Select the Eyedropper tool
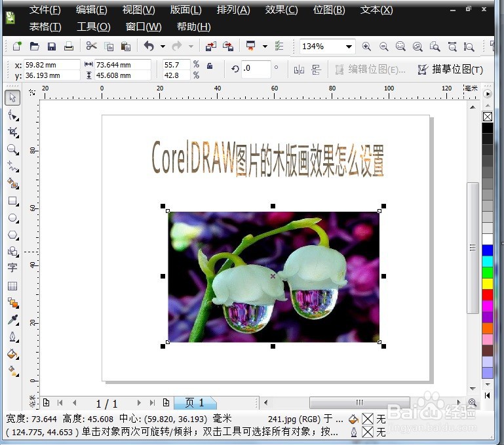This screenshot has width=504, height=445. pos(12,320)
